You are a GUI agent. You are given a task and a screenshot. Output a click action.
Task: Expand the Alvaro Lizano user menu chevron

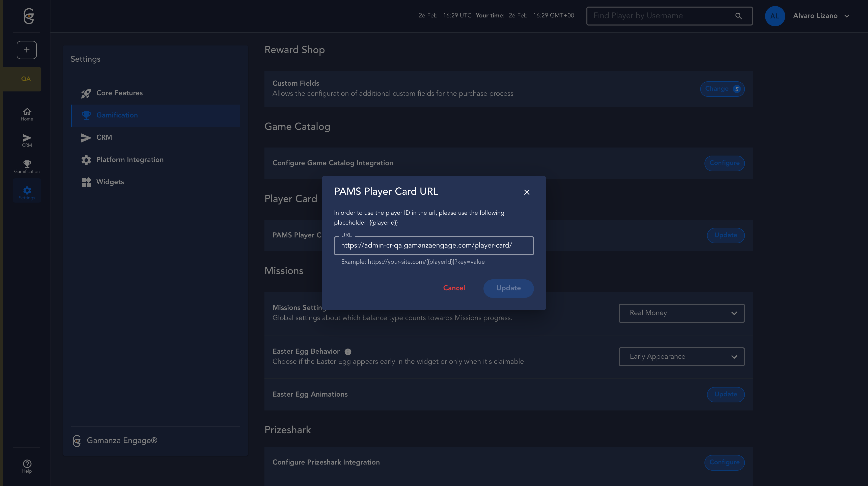click(x=847, y=16)
